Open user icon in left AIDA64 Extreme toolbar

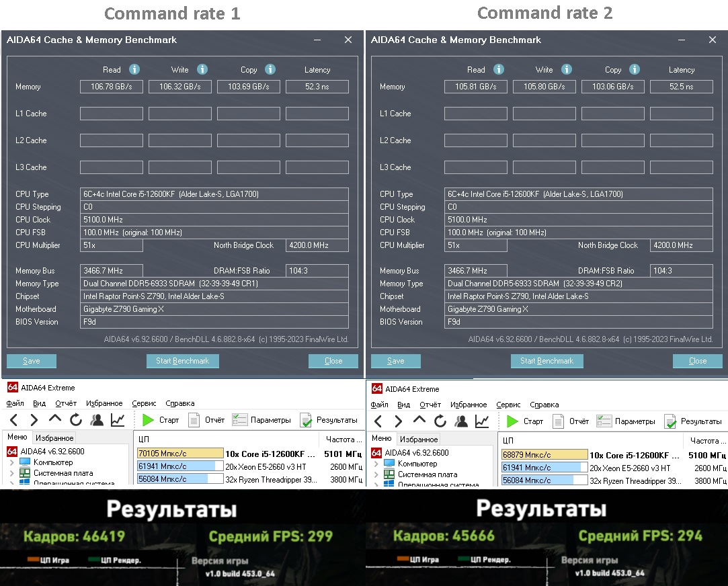[97, 420]
